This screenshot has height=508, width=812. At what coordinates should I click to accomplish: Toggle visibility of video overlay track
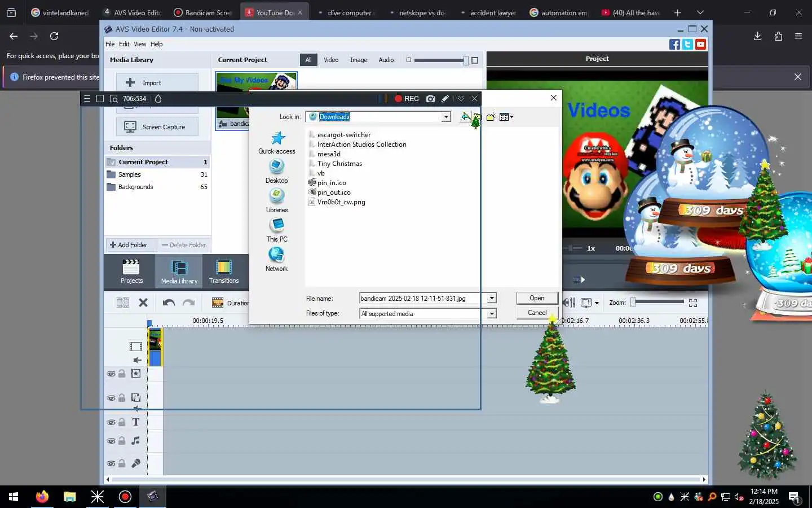pos(111,398)
